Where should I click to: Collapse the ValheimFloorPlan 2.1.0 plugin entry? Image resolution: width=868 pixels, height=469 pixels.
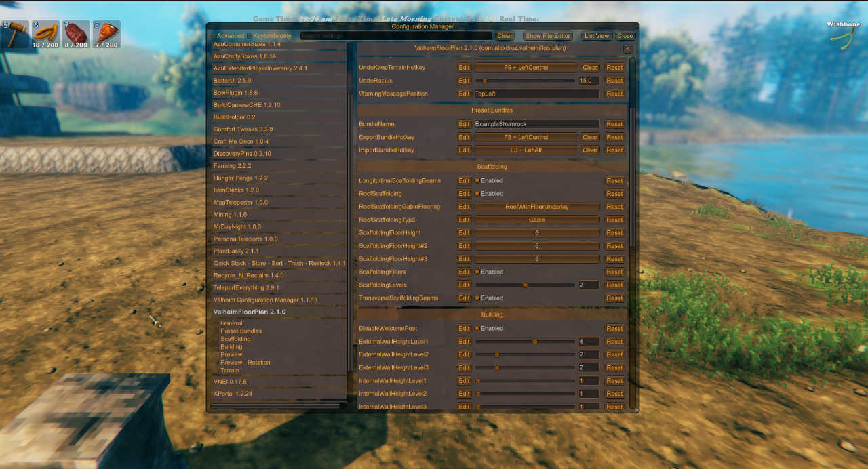278,312
